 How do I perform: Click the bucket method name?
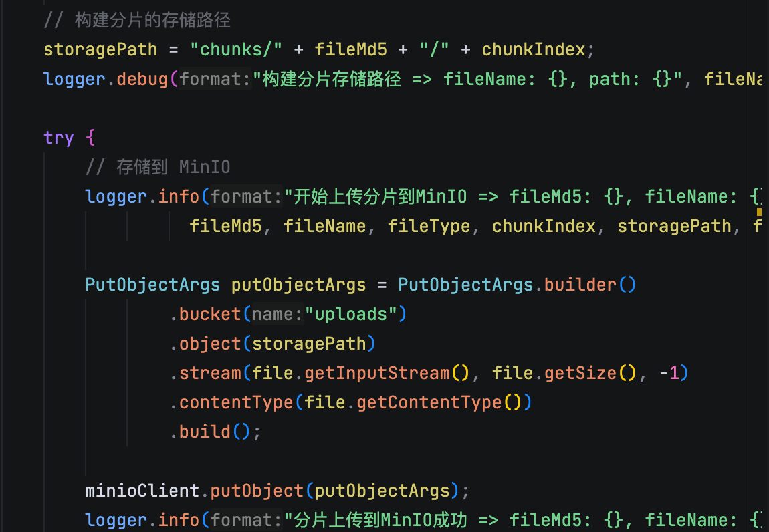click(x=210, y=314)
